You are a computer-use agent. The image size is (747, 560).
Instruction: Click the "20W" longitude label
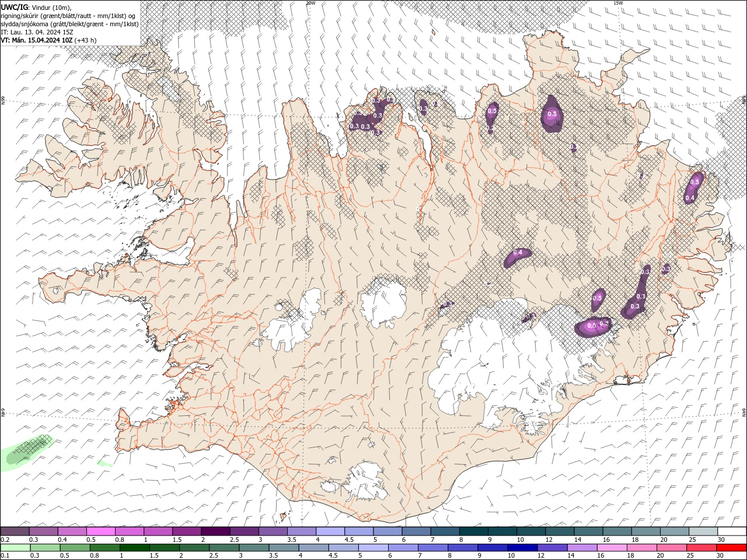[311, 3]
